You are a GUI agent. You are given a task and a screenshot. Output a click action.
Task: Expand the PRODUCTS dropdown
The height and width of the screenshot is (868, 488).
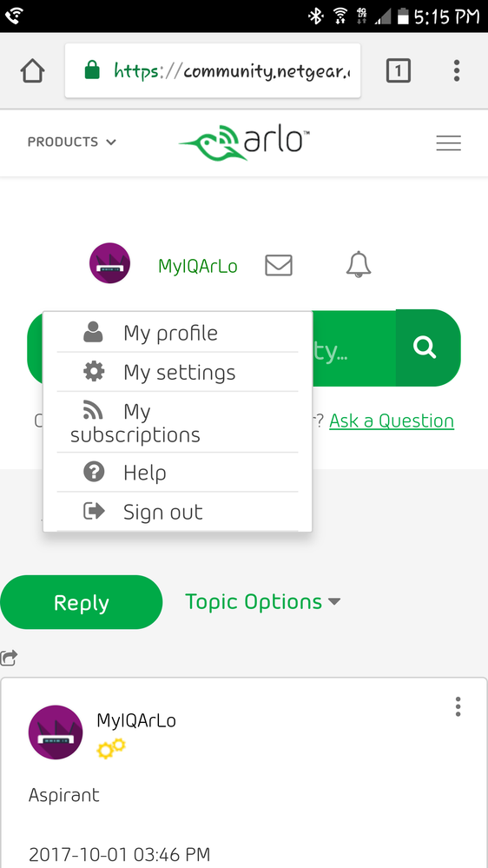(x=72, y=142)
